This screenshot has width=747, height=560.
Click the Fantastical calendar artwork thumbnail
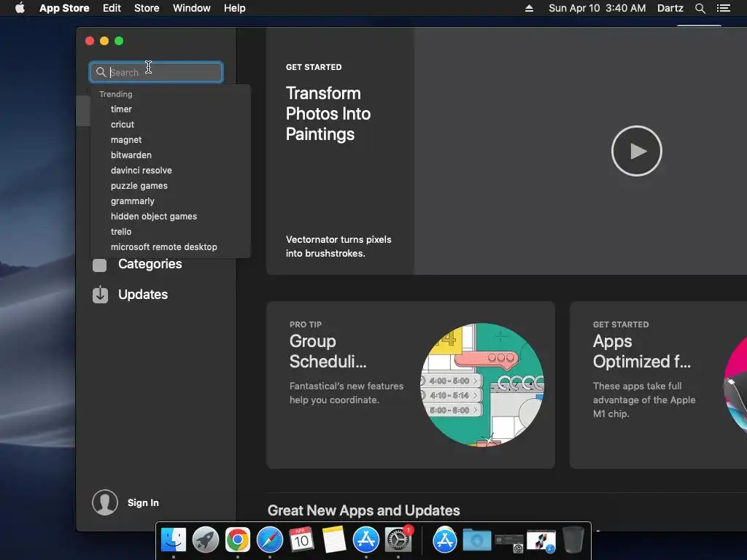(x=482, y=385)
